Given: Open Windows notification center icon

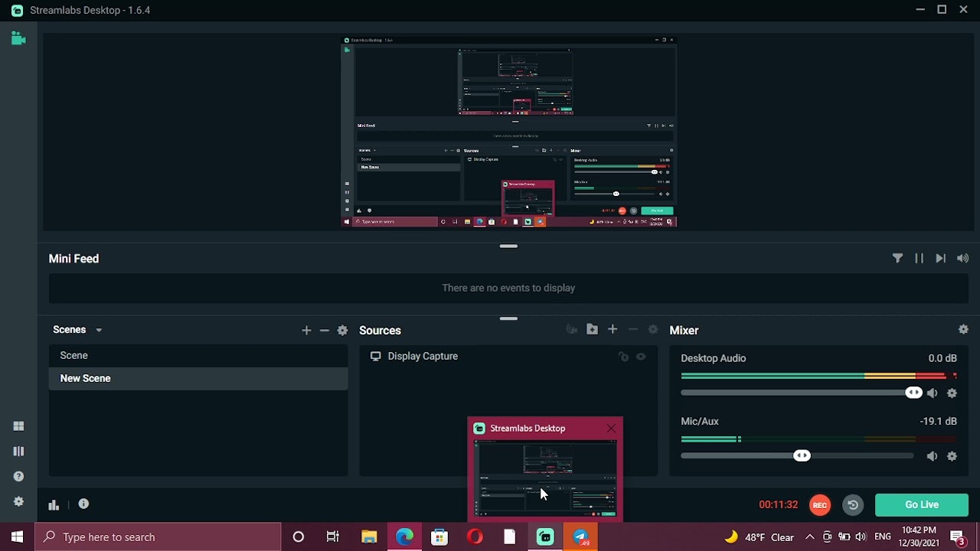Looking at the screenshot, I should click(x=957, y=537).
